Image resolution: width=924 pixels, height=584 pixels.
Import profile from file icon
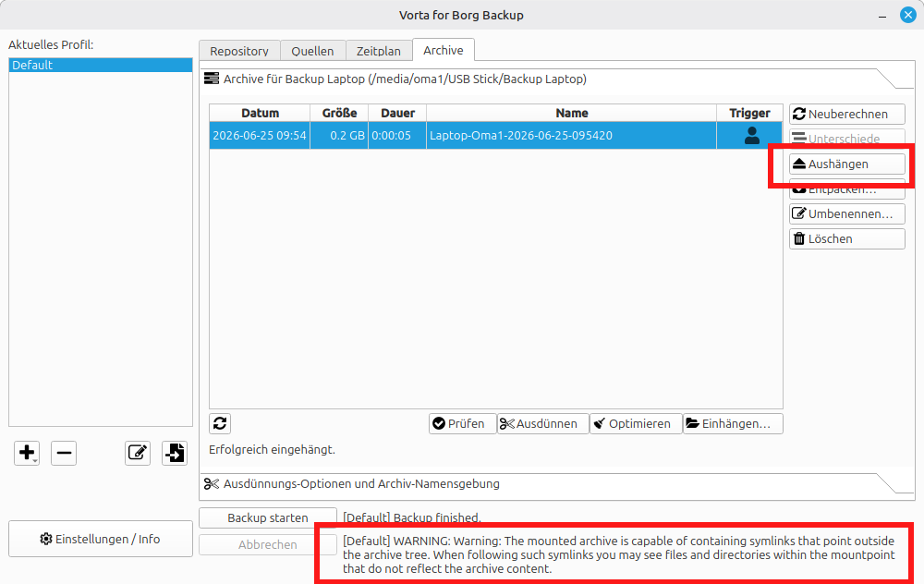(175, 453)
